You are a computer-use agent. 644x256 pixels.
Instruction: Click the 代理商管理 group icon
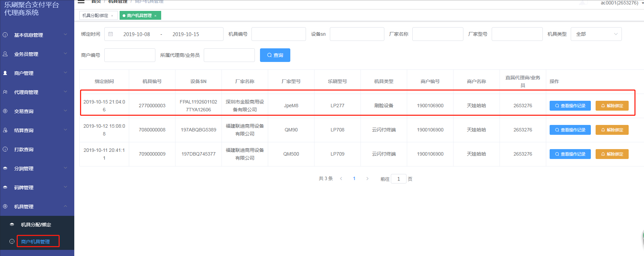point(5,92)
